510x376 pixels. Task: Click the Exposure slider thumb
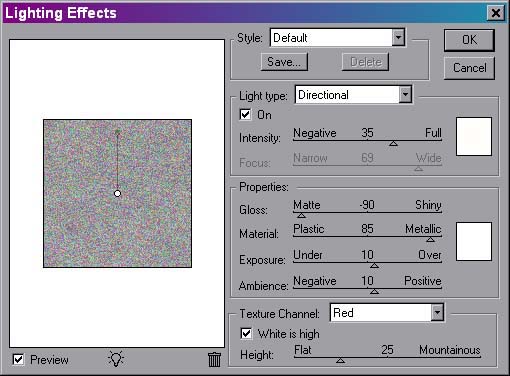[374, 265]
